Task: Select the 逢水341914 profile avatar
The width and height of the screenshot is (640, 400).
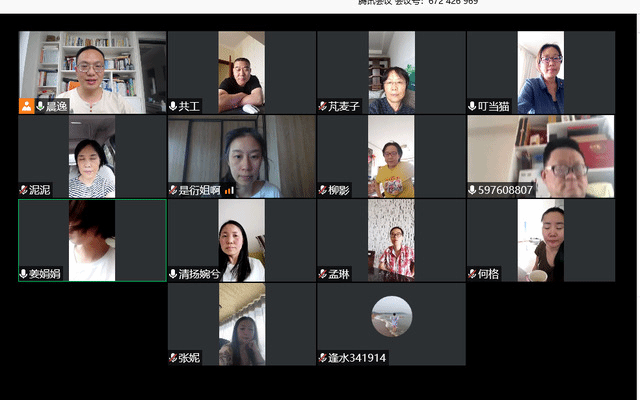Action: [391, 317]
